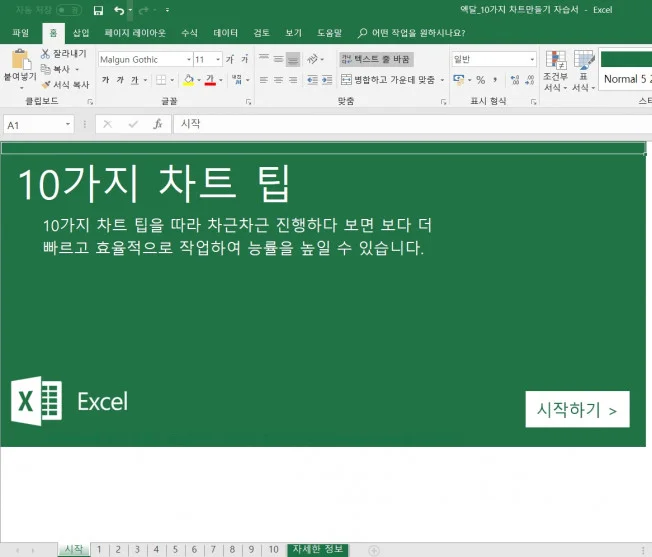Click middle align icon
652x557 pixels.
(x=278, y=59)
